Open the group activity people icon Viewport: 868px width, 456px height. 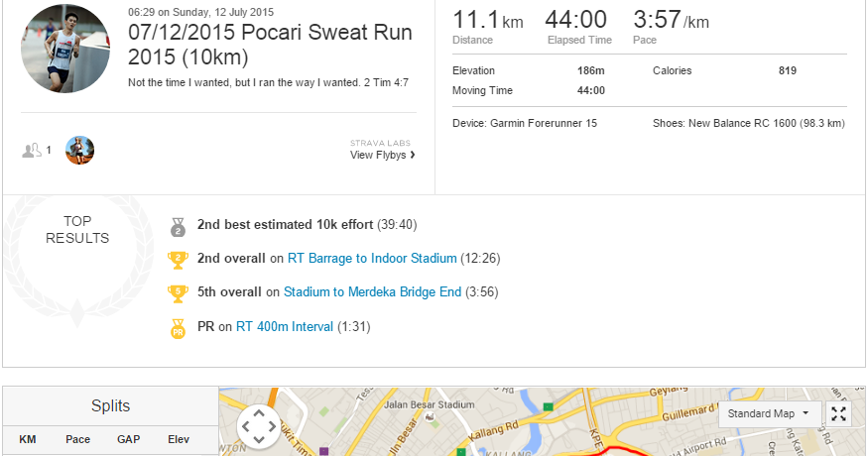pyautogui.click(x=32, y=150)
